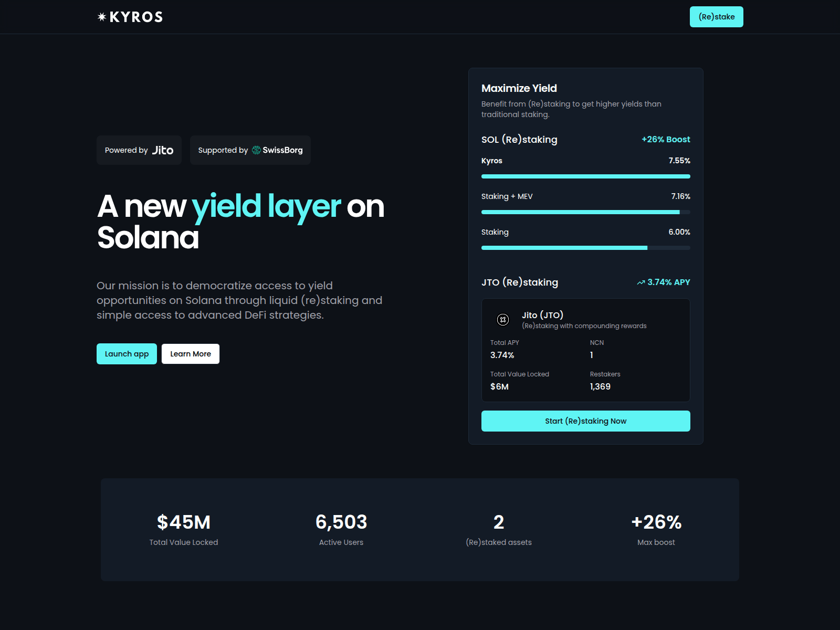Click the Staking + MEV progress bar

pos(586,212)
